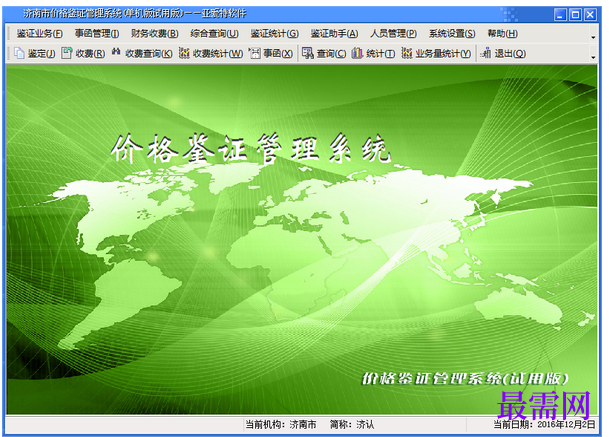This screenshot has height=437, width=609.
Task: Click the 查询(C) search icon
Action: coord(308,53)
